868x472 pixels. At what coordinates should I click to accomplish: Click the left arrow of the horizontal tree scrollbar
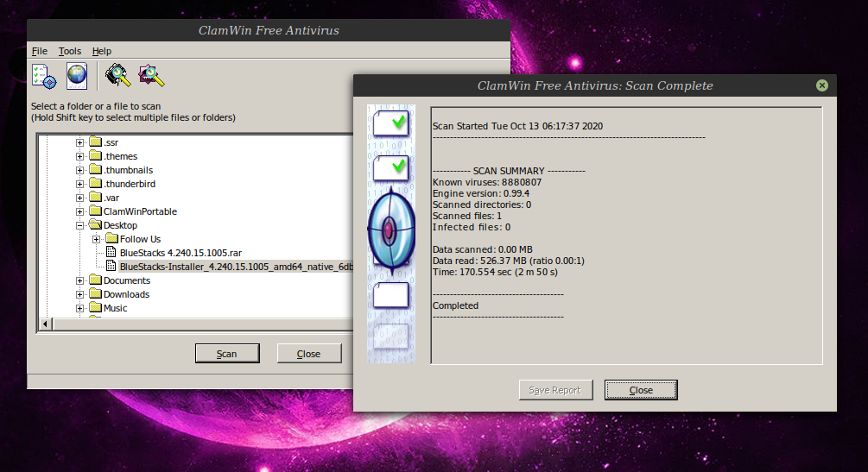tap(46, 324)
